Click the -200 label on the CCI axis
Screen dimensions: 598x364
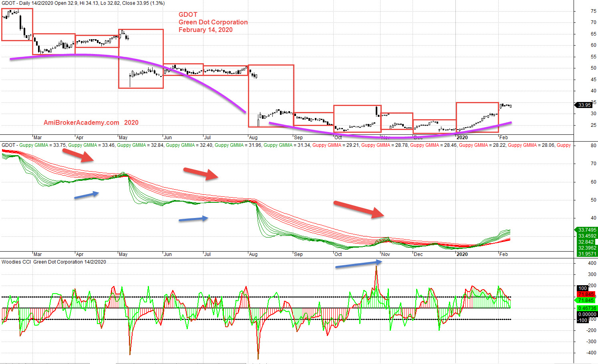point(591,330)
